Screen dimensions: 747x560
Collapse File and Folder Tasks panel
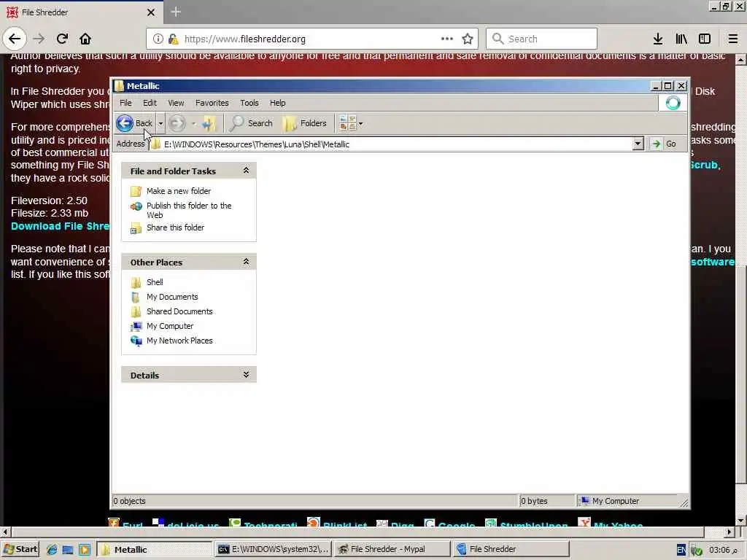tap(246, 171)
